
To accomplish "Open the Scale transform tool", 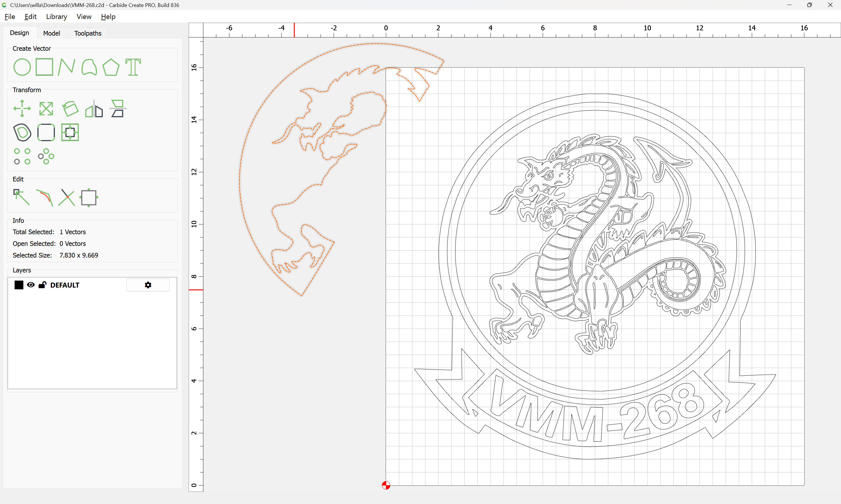I will pyautogui.click(x=46, y=109).
